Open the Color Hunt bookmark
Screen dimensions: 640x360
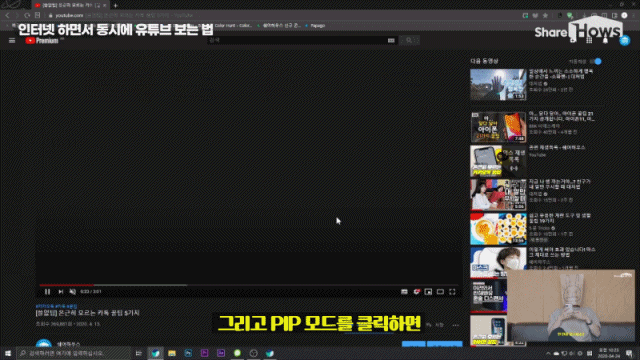[x=233, y=25]
